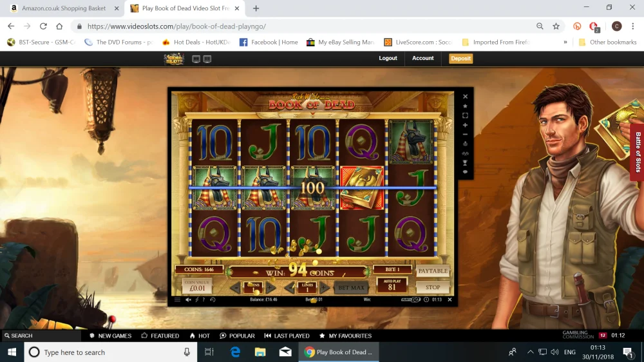Select single game view layout icon
This screenshot has width=644, height=362.
pos(196,59)
